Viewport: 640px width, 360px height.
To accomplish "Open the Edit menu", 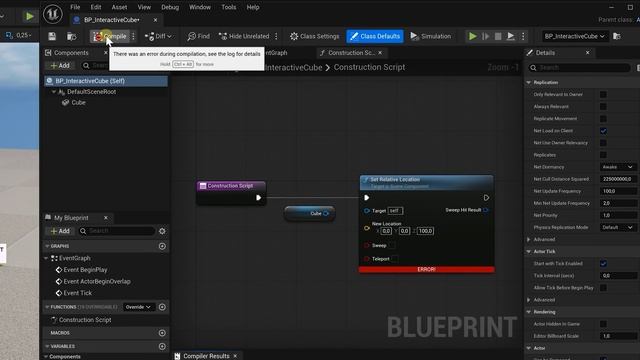I will tap(96, 7).
